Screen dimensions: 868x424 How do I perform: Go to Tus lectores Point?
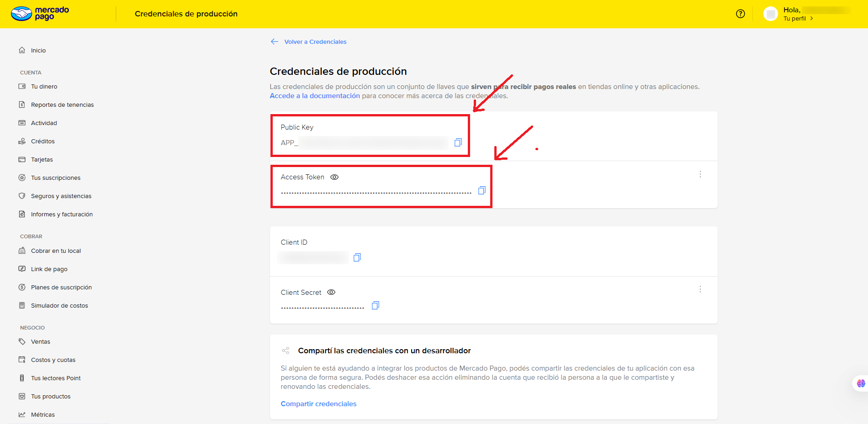click(56, 378)
